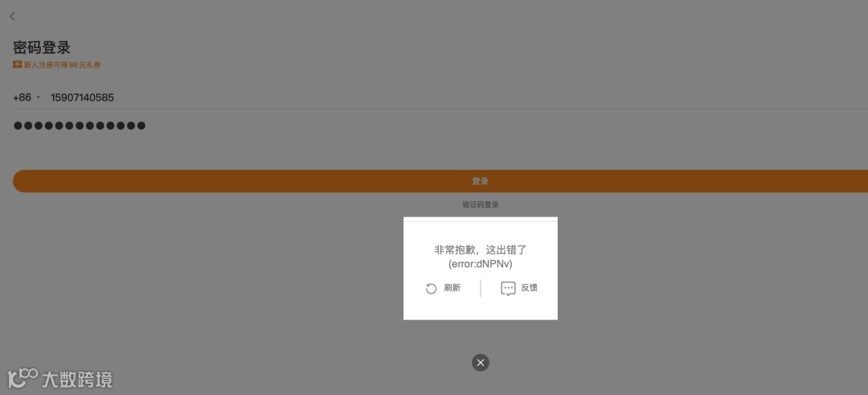
Task: Click the divider between 刷新 and 反馈
Action: click(x=481, y=288)
